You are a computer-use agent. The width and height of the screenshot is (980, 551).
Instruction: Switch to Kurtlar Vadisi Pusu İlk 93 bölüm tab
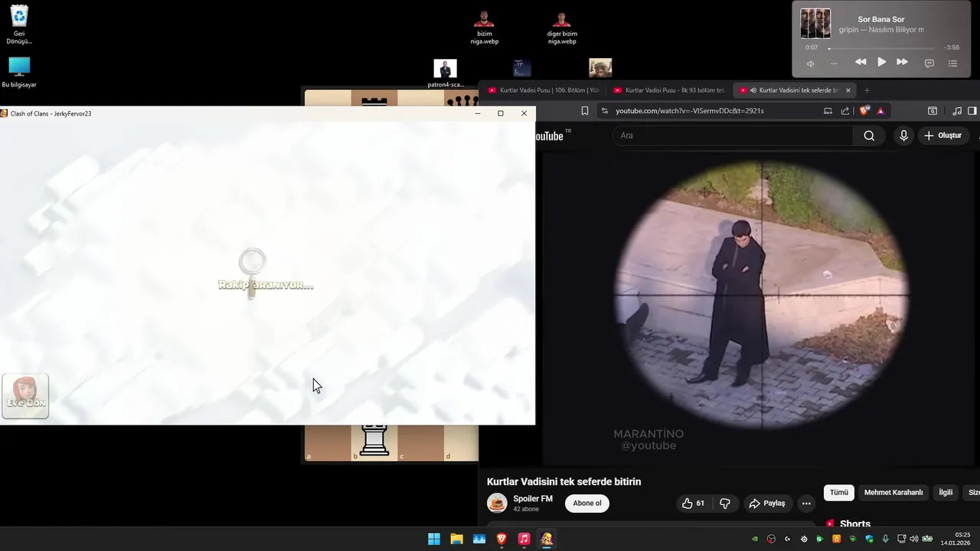tap(669, 90)
